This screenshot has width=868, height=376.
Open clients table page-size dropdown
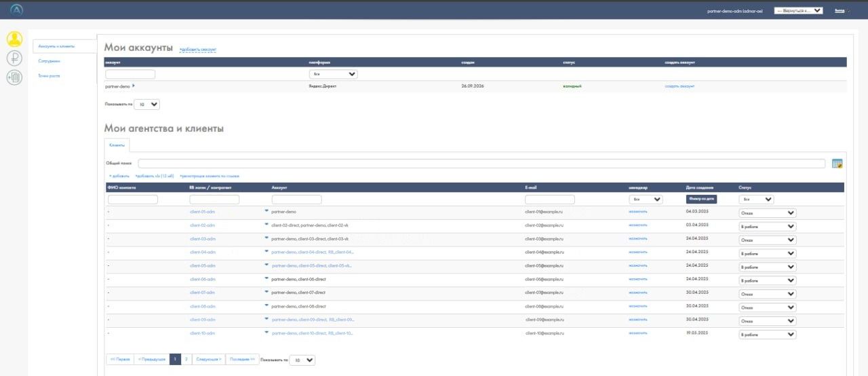click(x=302, y=360)
